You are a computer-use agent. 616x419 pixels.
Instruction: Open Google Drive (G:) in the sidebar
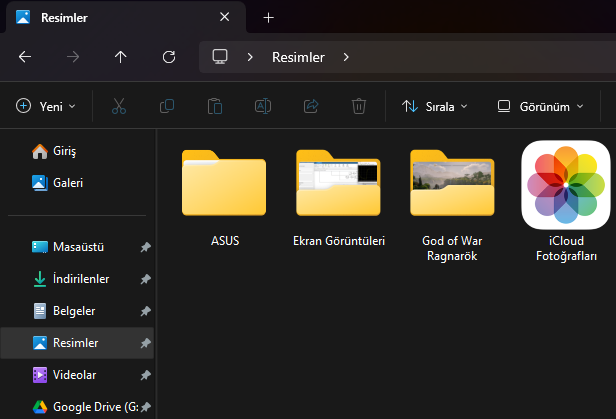point(77,407)
